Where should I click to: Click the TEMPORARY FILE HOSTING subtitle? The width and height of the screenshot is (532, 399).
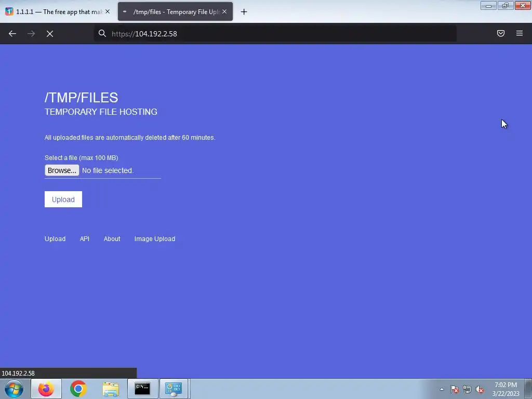(101, 112)
